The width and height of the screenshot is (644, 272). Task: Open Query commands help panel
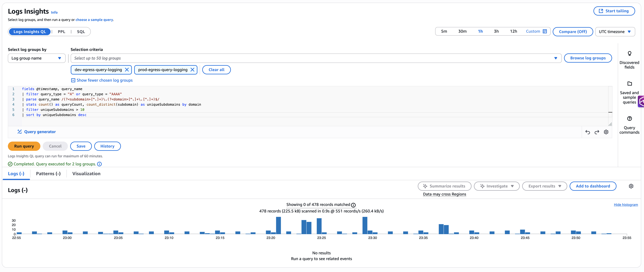629,119
